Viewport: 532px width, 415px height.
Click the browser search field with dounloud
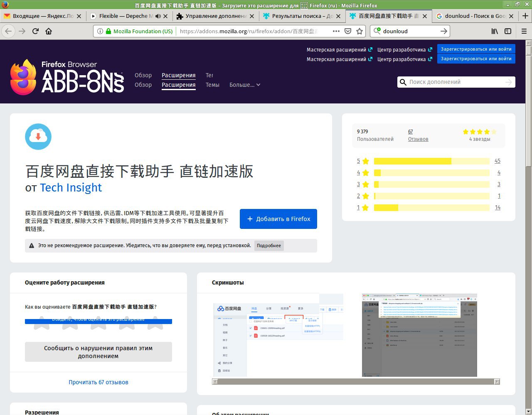409,31
